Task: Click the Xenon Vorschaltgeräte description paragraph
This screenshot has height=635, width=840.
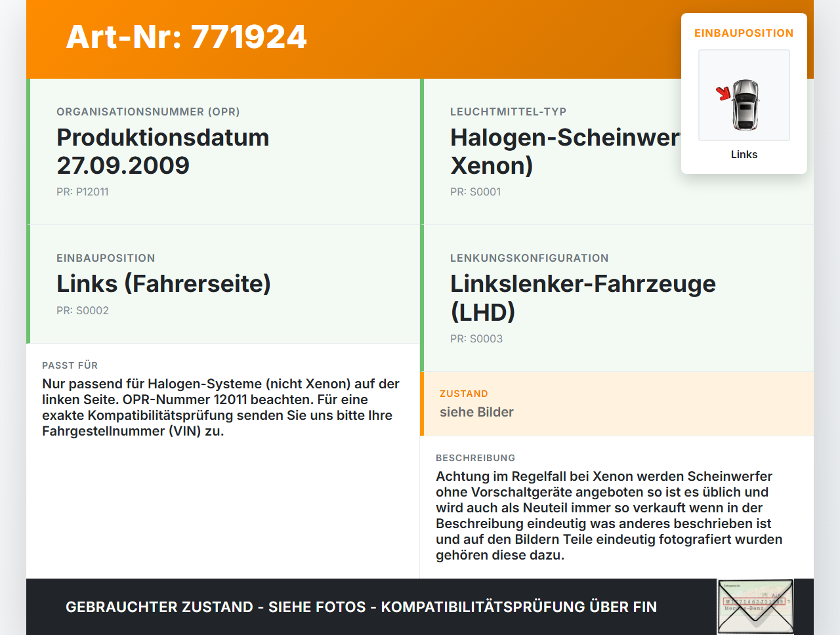Action: click(x=609, y=516)
